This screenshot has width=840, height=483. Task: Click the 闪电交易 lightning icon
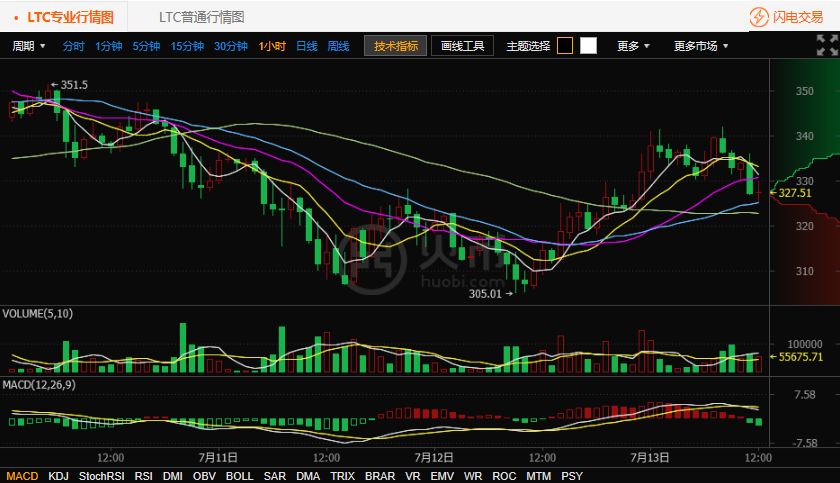tap(760, 17)
